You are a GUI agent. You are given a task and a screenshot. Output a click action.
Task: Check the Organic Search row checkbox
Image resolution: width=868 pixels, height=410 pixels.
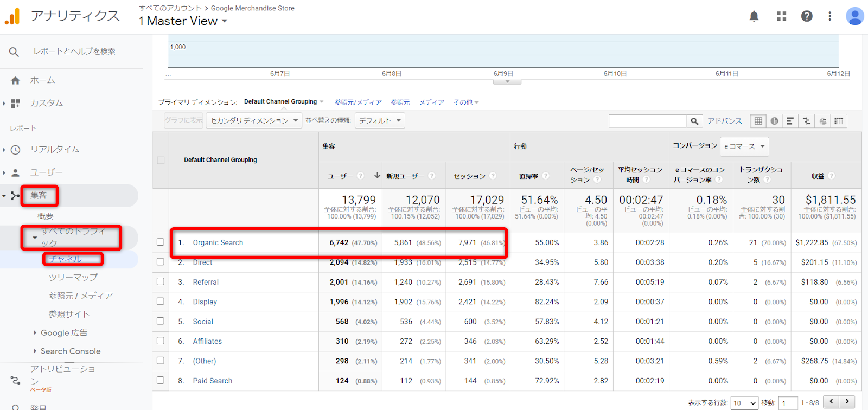pos(161,242)
